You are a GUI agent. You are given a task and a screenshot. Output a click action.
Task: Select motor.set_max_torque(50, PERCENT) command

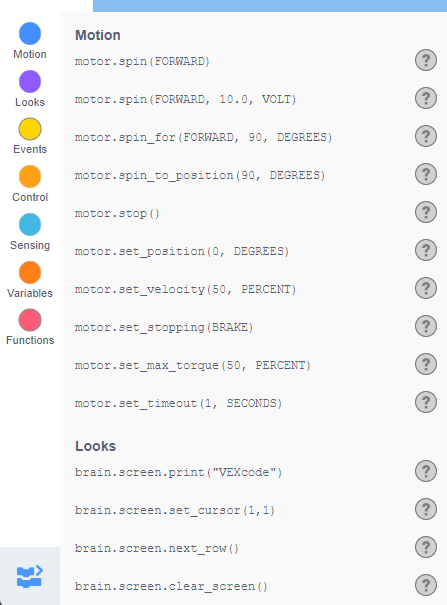192,365
